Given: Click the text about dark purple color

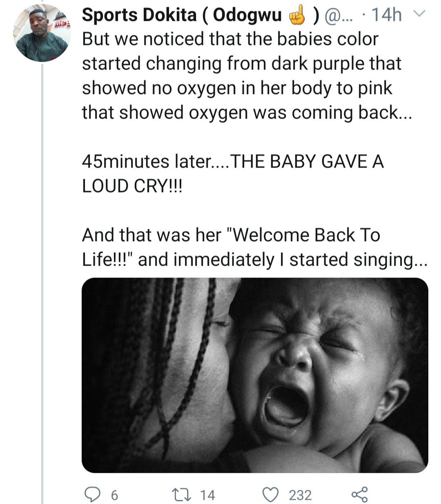Looking at the screenshot, I should tap(242, 64).
